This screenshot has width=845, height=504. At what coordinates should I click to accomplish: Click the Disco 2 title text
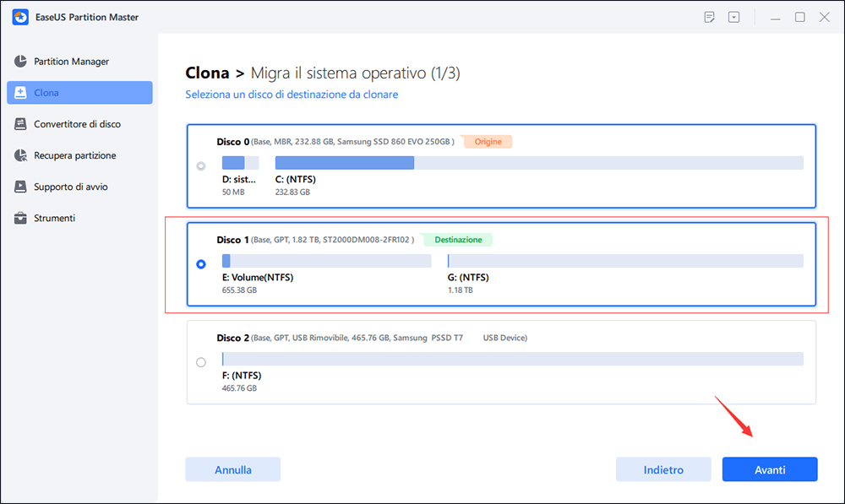[233, 338]
